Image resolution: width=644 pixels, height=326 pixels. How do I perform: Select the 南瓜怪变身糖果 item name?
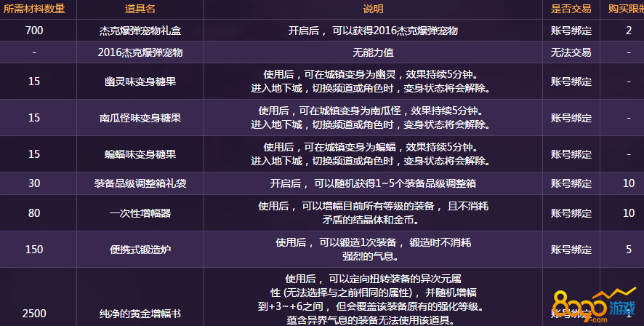(x=140, y=118)
